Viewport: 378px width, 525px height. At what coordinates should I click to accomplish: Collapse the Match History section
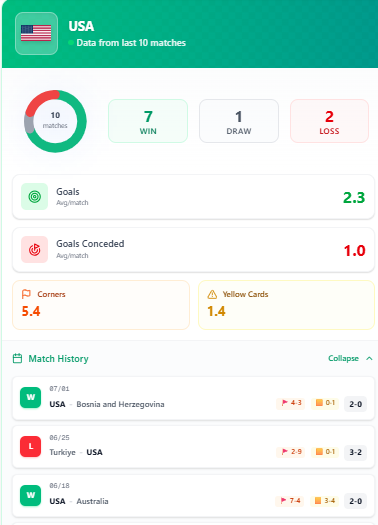tap(350, 358)
